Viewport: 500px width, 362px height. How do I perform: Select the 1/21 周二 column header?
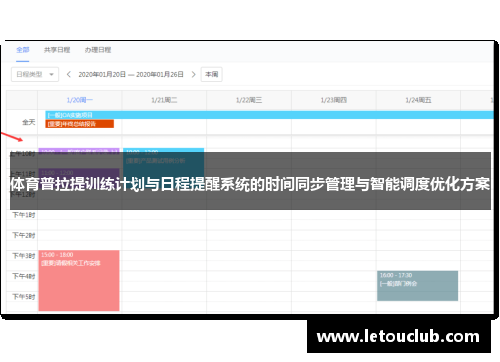(x=164, y=100)
